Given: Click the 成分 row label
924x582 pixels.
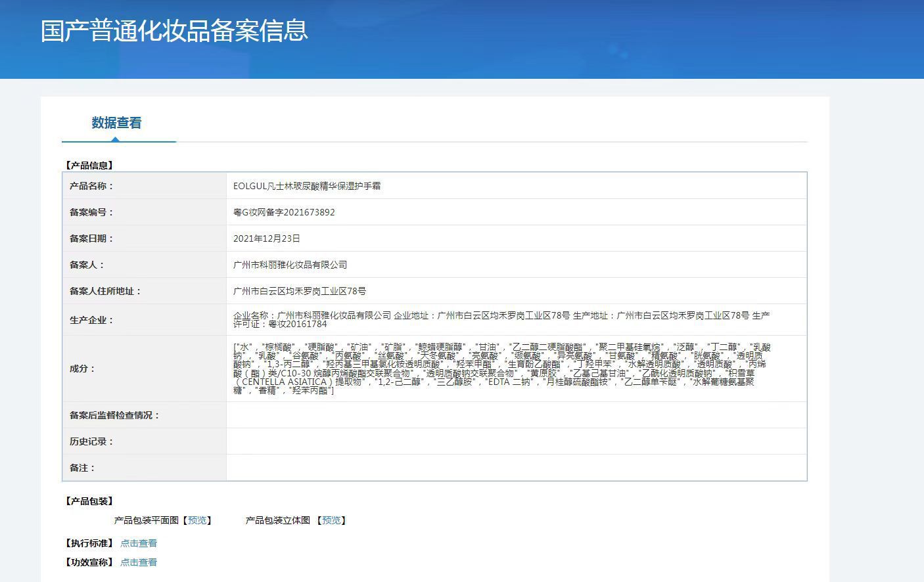Looking at the screenshot, I should click(82, 369).
